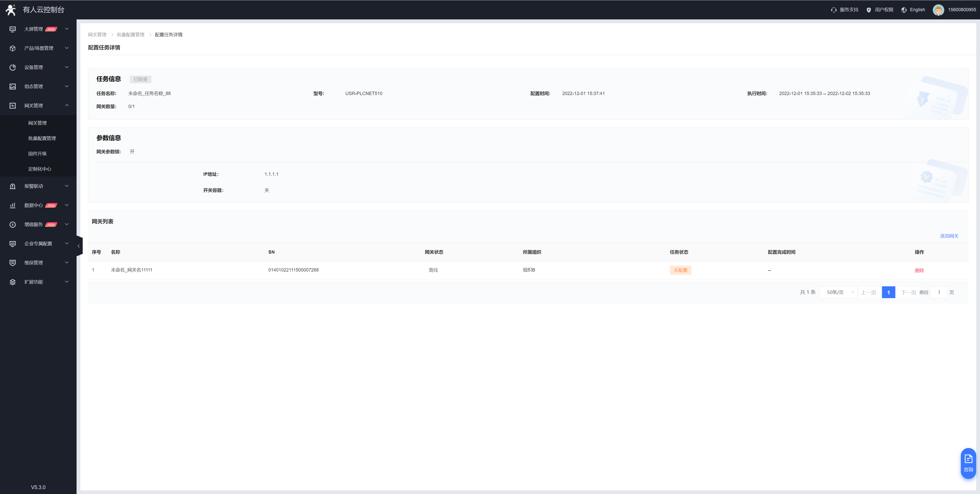
Task: Click task name 未命名_任务名称_88
Action: tap(150, 93)
